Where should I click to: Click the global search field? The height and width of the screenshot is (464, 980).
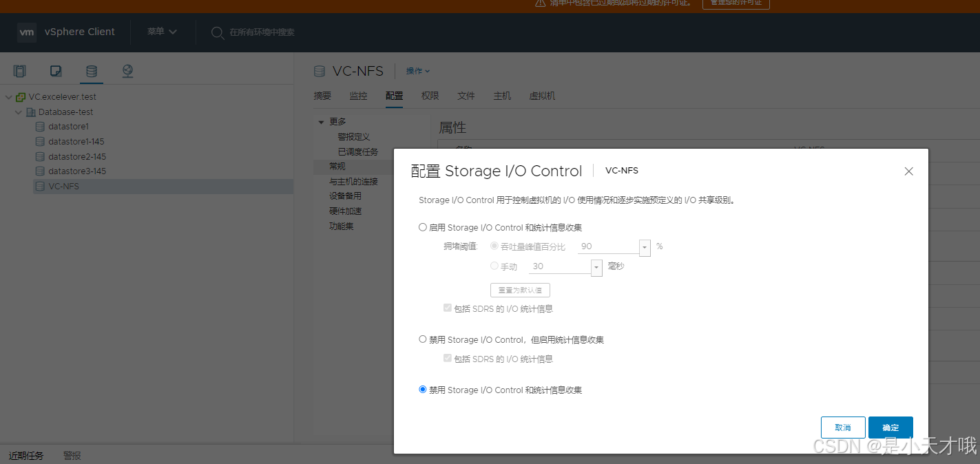click(262, 32)
